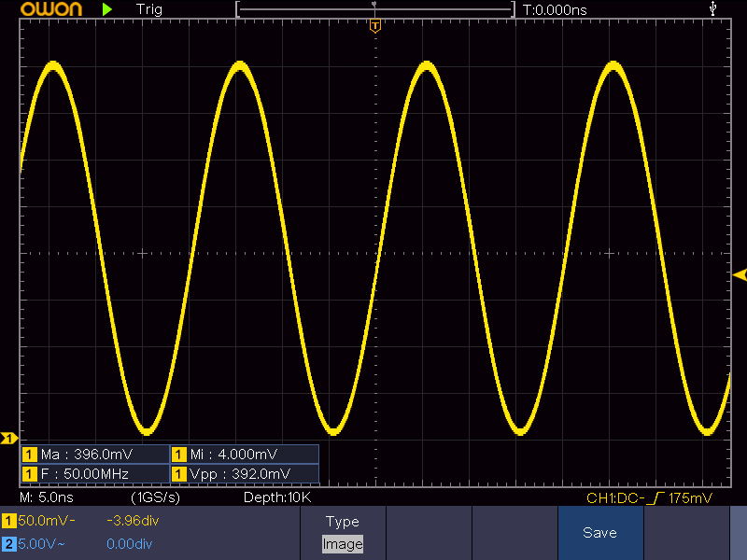
Task: Click the green run/play indicator
Action: [107, 9]
